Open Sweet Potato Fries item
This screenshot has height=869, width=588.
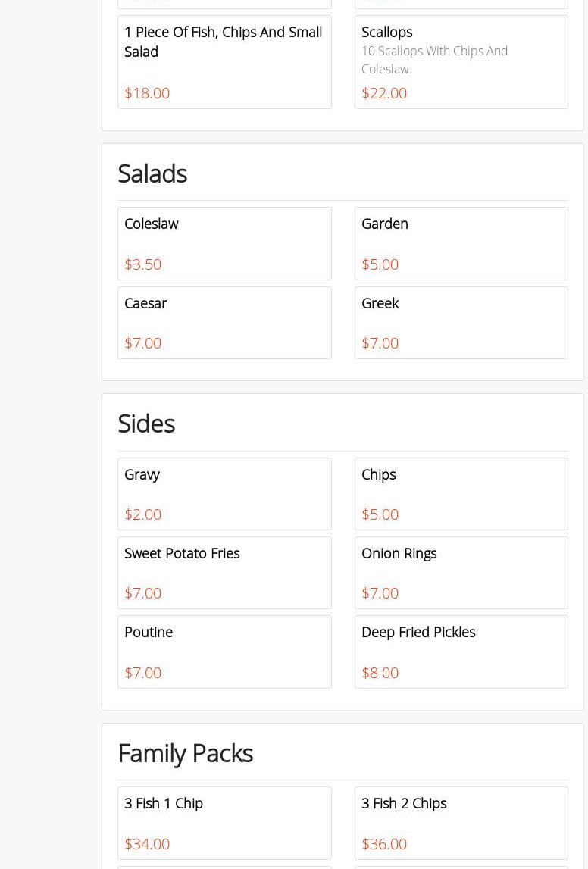click(x=224, y=572)
